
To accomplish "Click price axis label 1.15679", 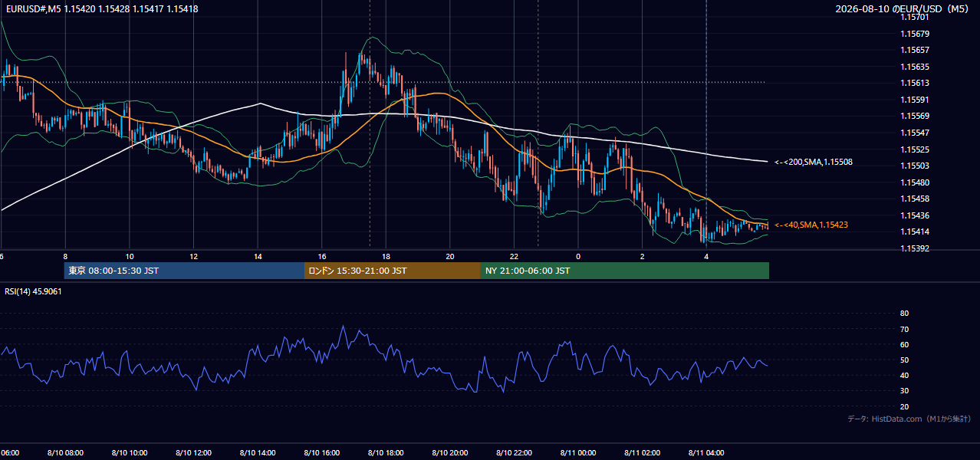I will click(x=914, y=34).
